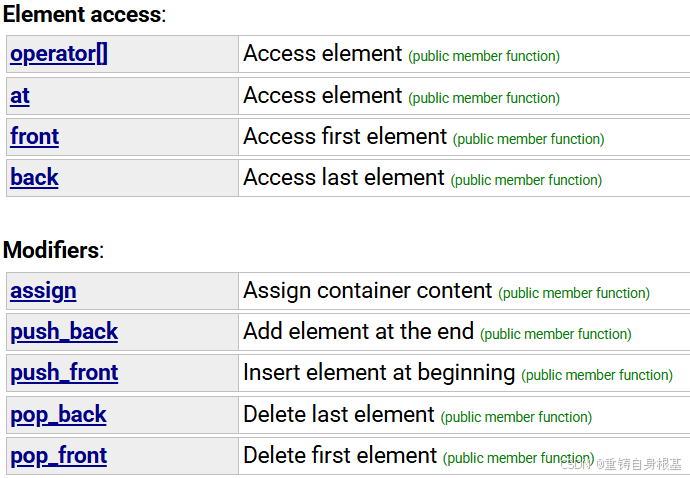This screenshot has height=478, width=690.
Task: Follow the front link
Action: [x=34, y=136]
